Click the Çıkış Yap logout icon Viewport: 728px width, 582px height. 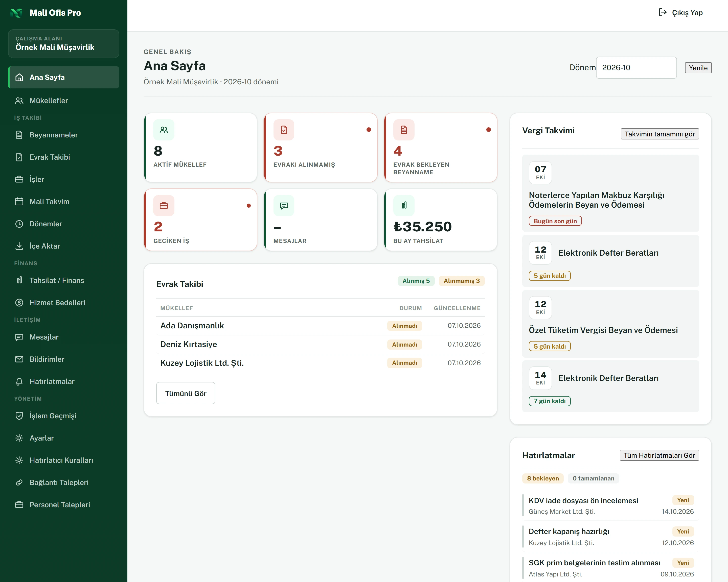click(x=663, y=12)
